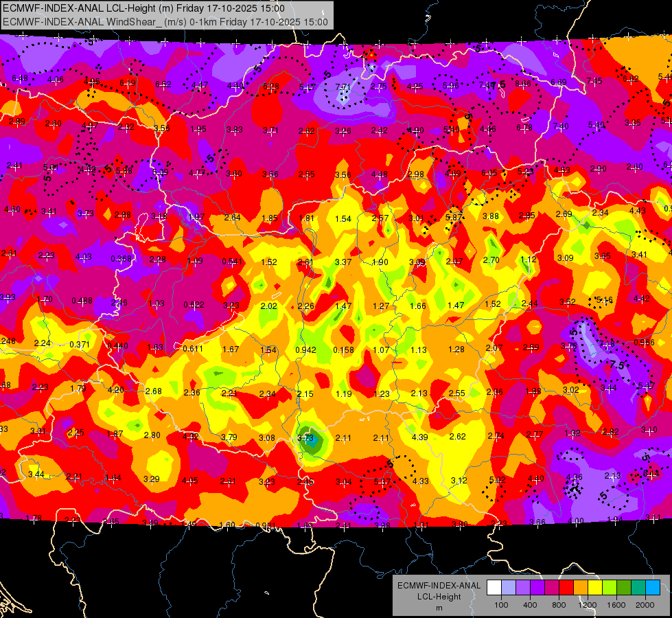Click the wind shear value 0.541
This screenshot has height=618, width=672.
(x=232, y=262)
